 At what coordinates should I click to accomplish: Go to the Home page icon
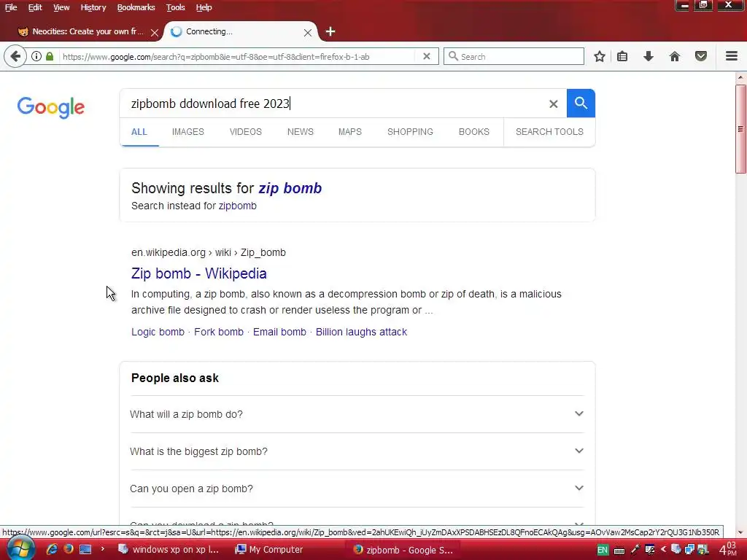675,57
